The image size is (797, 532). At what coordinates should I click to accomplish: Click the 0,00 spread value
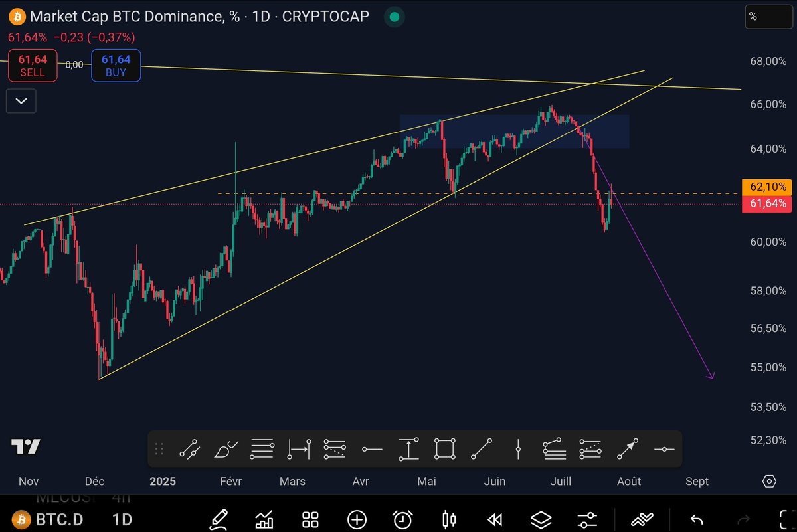tap(74, 64)
